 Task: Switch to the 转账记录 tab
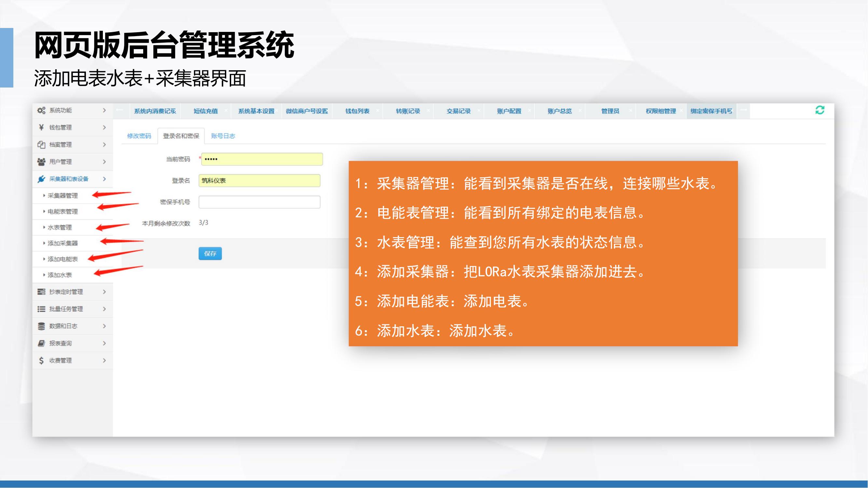coord(408,111)
